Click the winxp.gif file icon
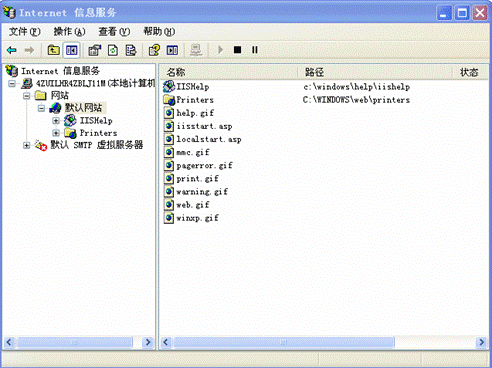492x368 pixels. coord(169,218)
